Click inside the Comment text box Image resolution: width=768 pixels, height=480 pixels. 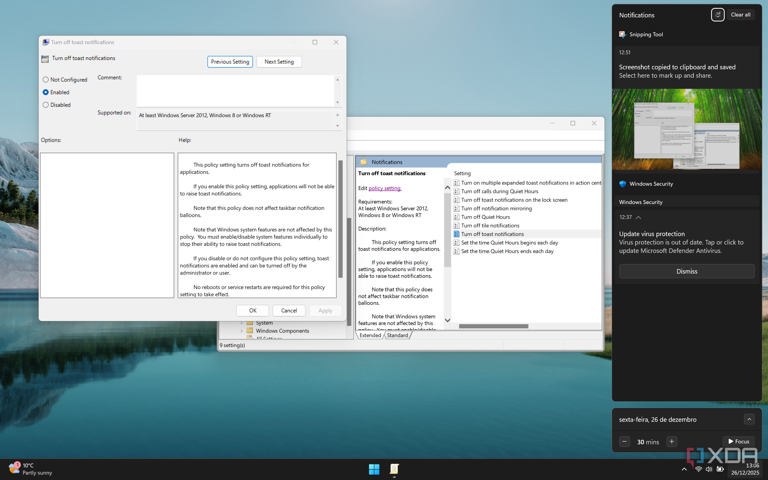[x=236, y=91]
